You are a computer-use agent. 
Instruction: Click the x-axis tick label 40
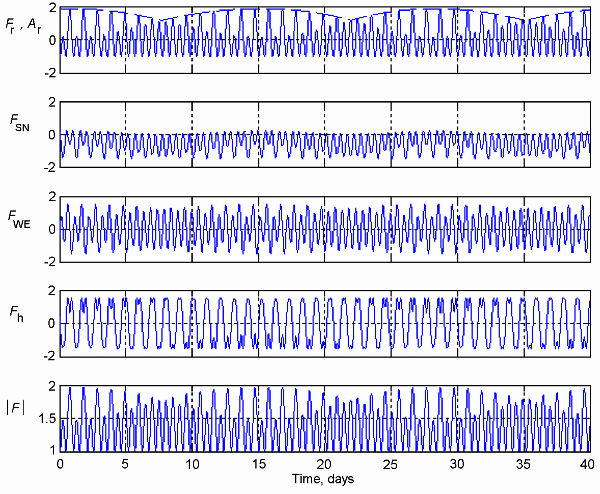[x=587, y=465]
